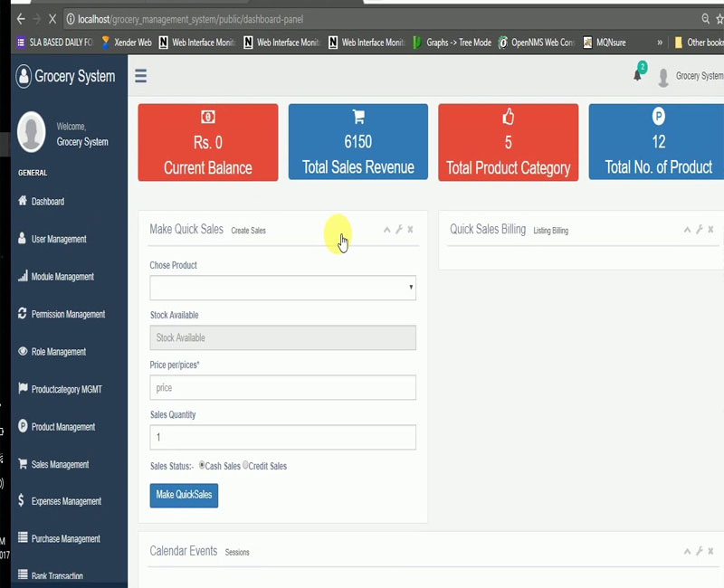The height and width of the screenshot is (588, 724).
Task: Click the browser back arrow
Action: pos(21,19)
